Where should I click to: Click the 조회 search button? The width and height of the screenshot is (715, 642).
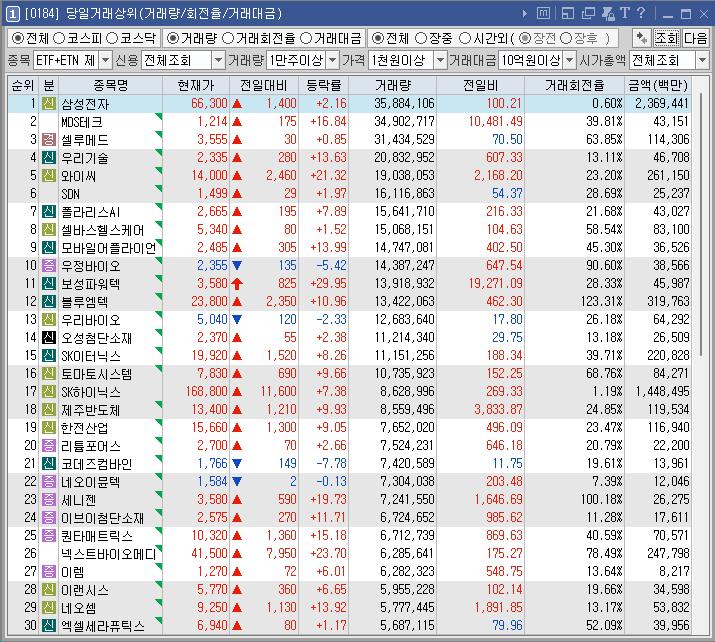click(667, 38)
